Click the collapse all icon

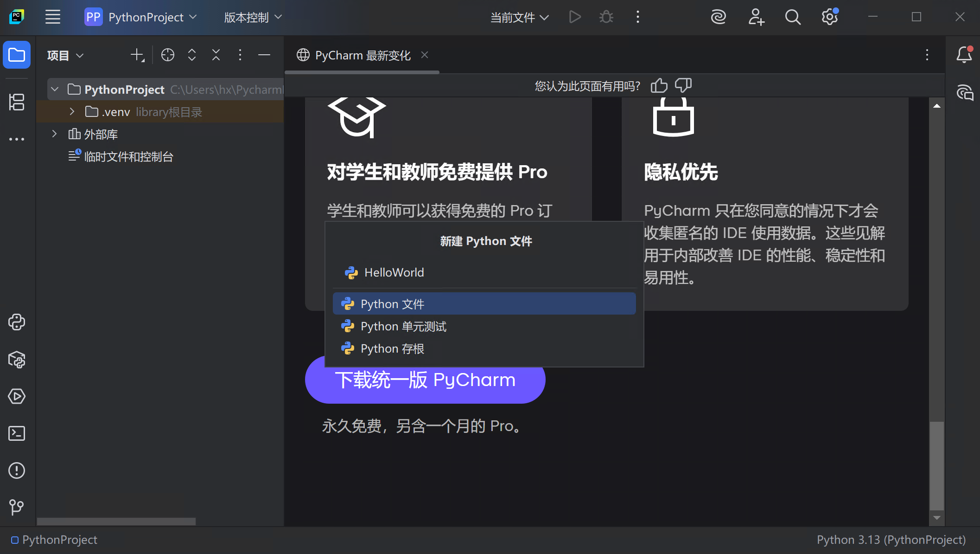pyautogui.click(x=216, y=55)
